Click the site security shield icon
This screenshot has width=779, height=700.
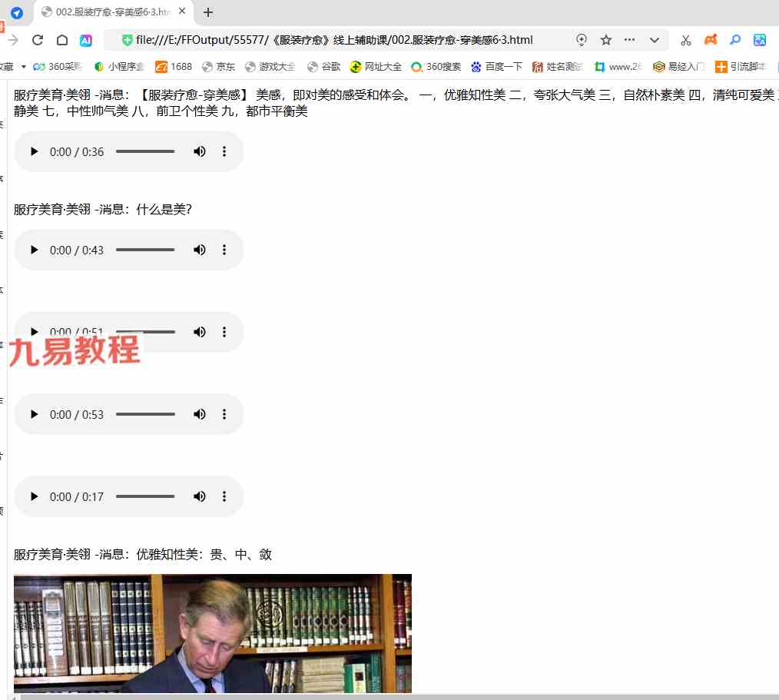(x=127, y=40)
